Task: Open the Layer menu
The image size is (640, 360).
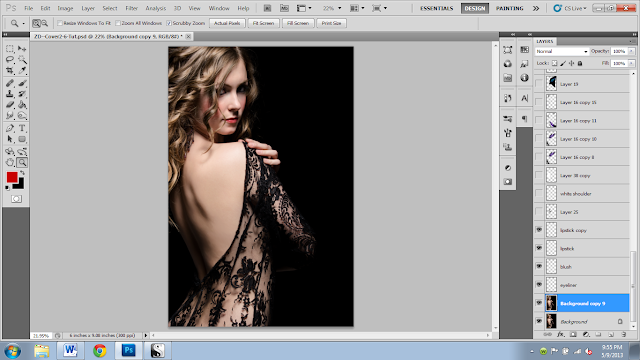Action: click(x=88, y=8)
